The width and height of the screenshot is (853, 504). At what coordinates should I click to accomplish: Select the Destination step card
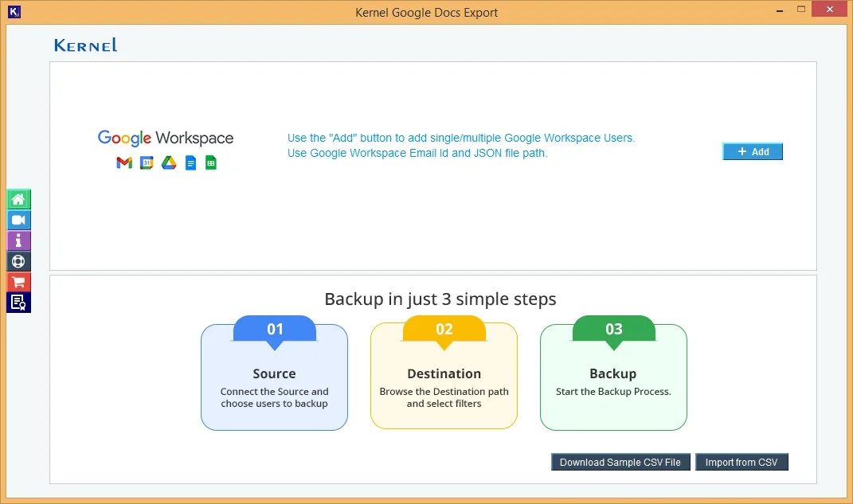tap(444, 382)
